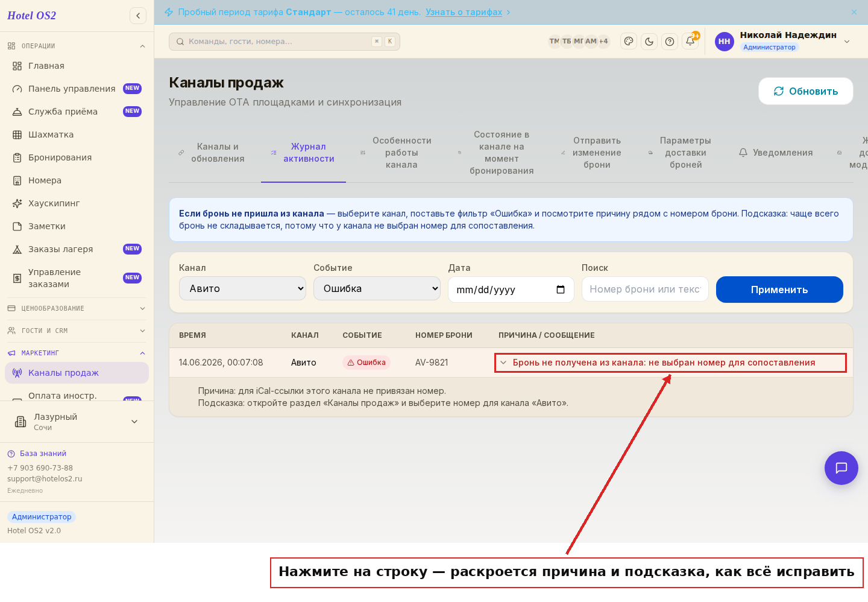Close the trial period banner
Viewport: 868px width, 602px height.
click(854, 12)
